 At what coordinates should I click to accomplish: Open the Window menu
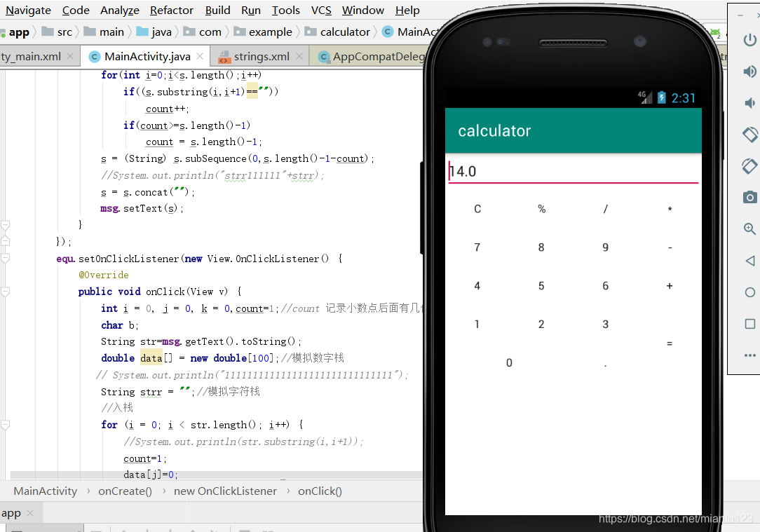click(x=362, y=11)
